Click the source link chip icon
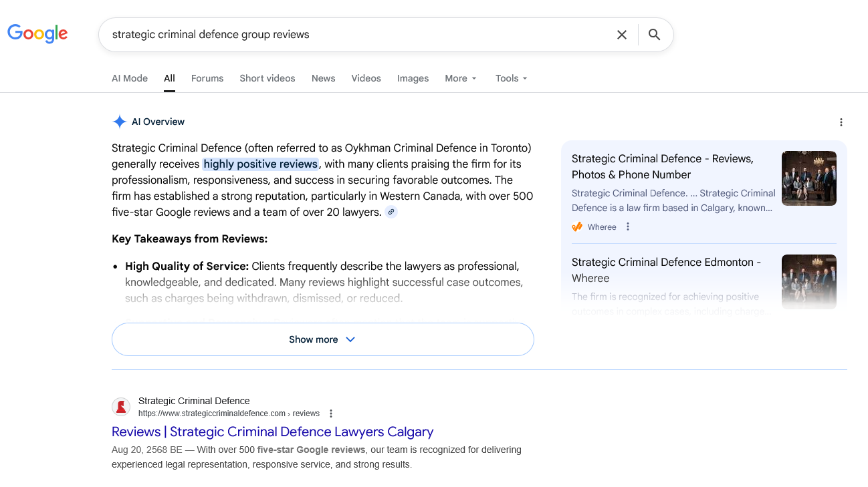Image resolution: width=868 pixels, height=487 pixels. 391,212
